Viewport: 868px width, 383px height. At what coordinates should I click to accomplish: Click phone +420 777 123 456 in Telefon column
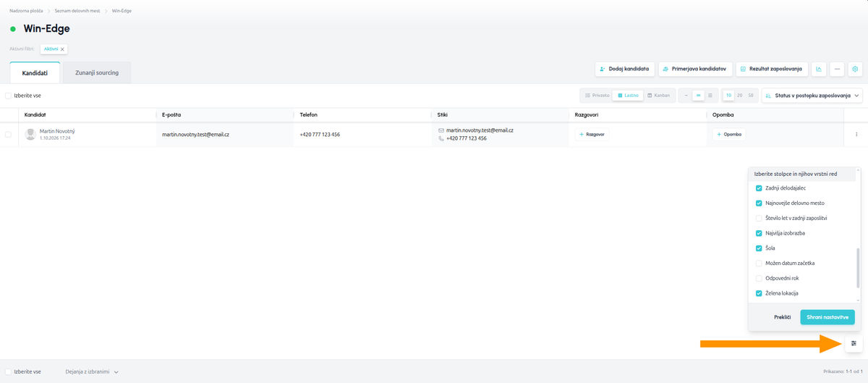click(x=320, y=135)
